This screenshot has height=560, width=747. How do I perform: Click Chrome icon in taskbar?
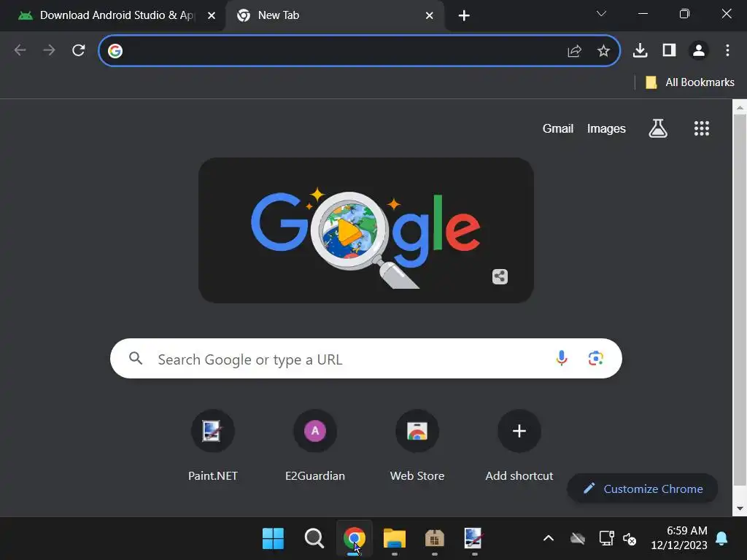354,539
